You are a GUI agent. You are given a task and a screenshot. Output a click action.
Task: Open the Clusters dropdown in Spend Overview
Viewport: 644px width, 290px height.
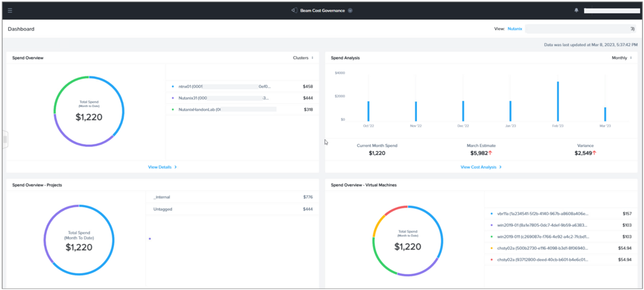pyautogui.click(x=303, y=58)
